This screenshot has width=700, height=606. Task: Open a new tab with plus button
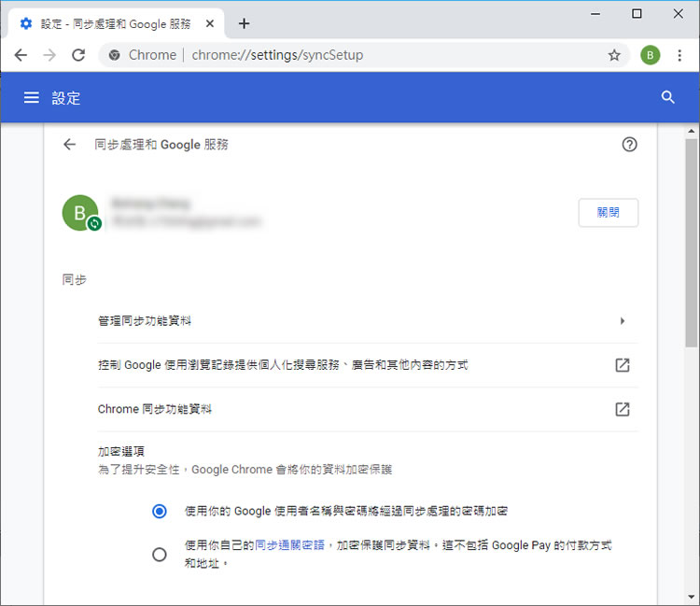pos(244,23)
